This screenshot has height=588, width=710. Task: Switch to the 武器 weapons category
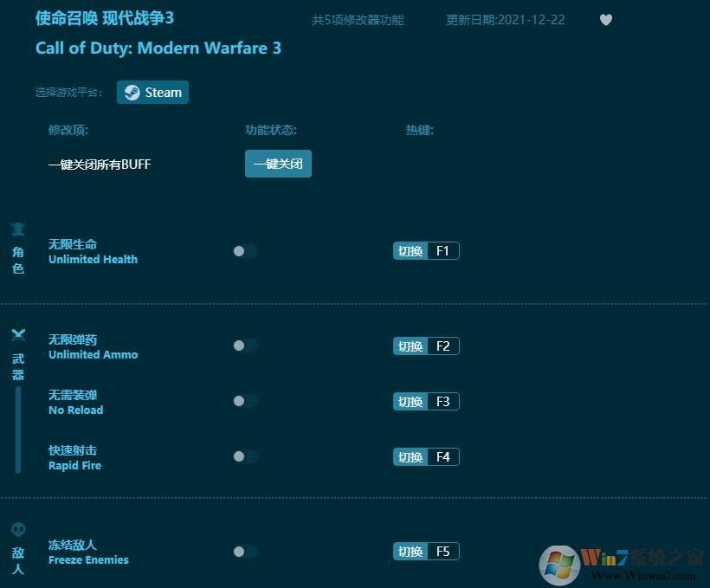coord(18,355)
